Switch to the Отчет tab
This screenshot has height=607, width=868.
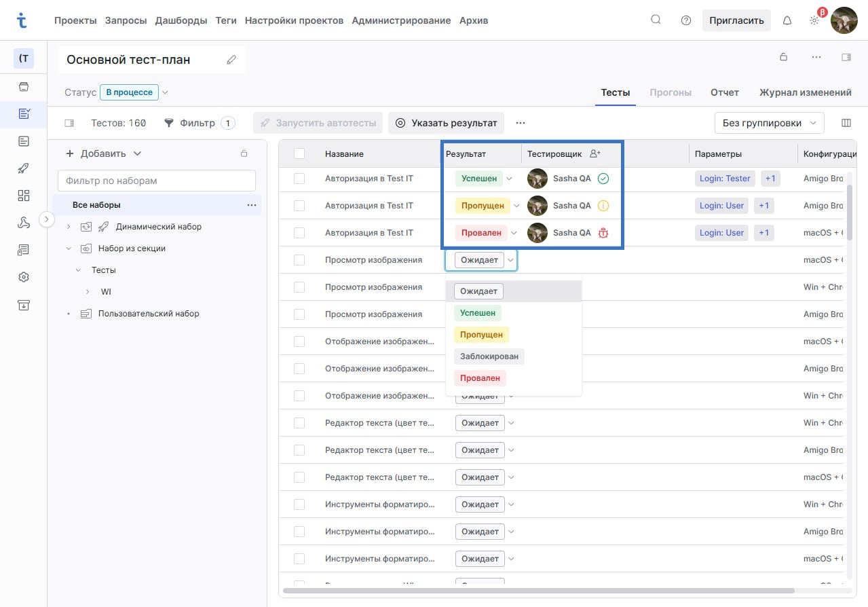(724, 92)
